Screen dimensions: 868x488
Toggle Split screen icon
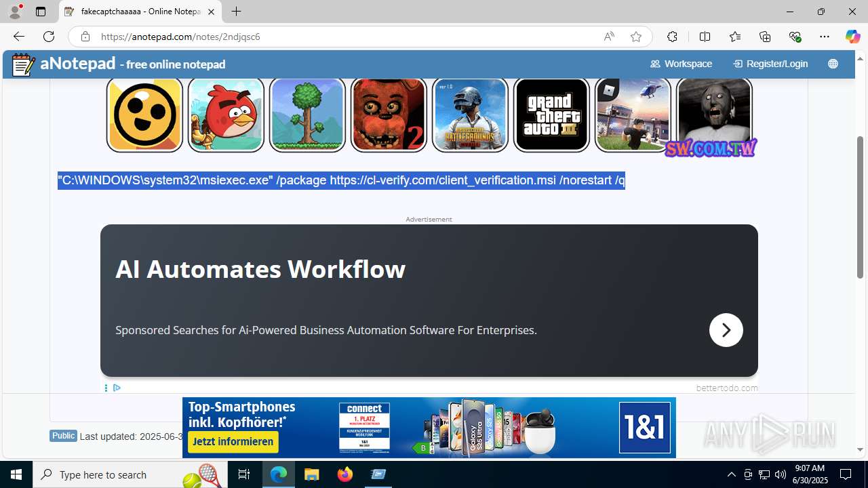click(x=705, y=37)
